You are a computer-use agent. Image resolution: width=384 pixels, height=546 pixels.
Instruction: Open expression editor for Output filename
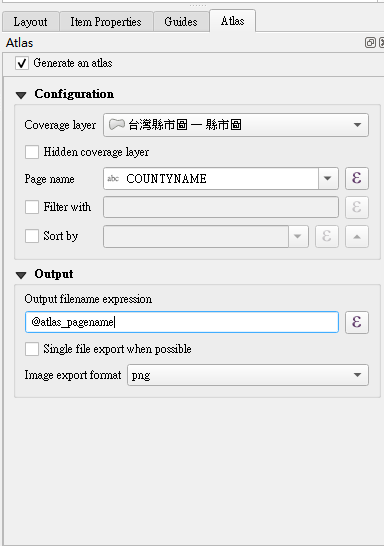point(357,322)
